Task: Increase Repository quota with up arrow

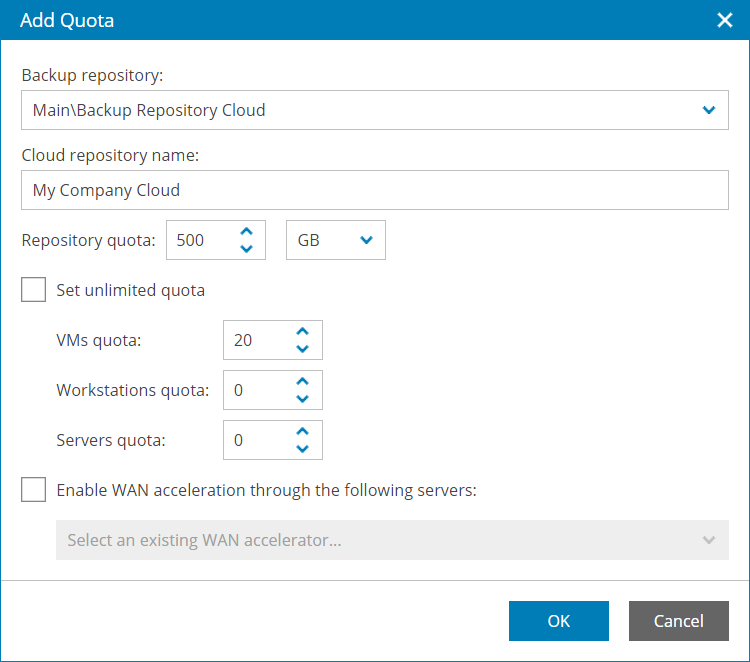Action: [246, 232]
